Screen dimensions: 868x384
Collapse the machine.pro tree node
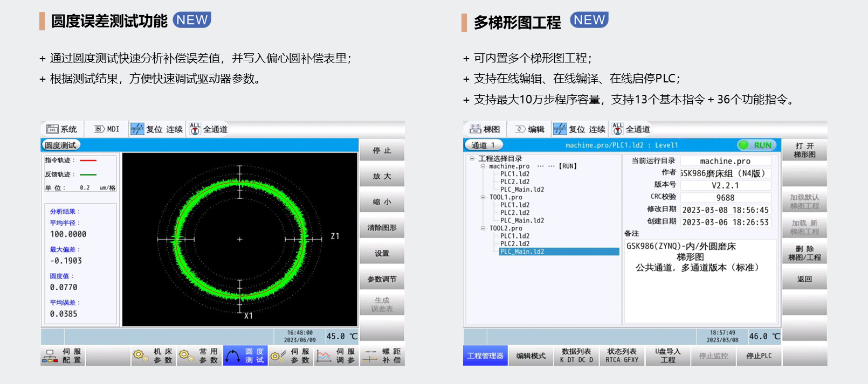coord(483,166)
